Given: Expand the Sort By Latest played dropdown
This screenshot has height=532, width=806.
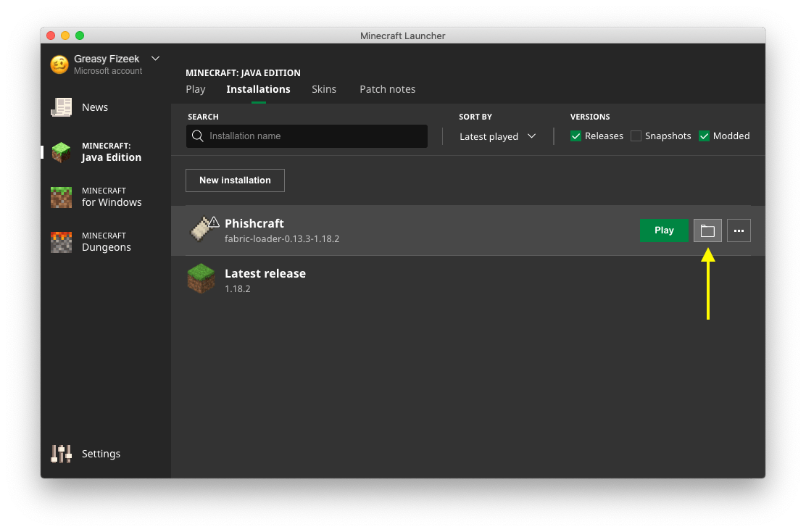Looking at the screenshot, I should (498, 136).
